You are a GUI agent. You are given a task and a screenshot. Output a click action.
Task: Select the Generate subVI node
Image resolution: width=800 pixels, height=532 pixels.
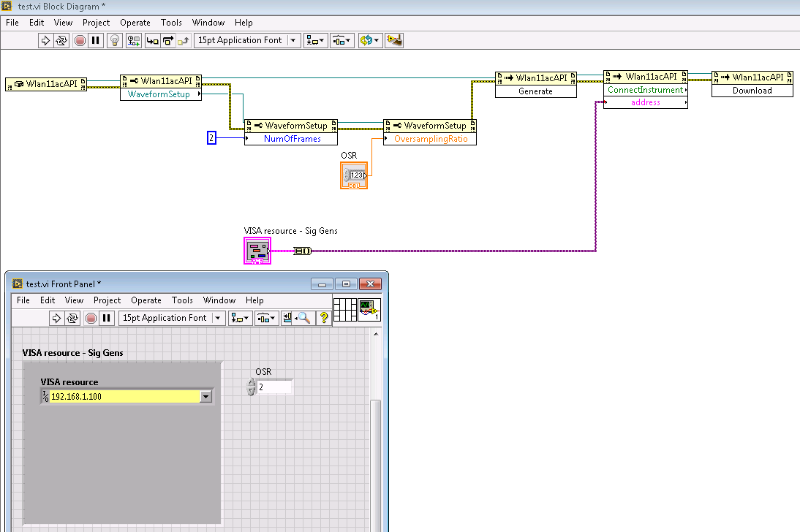535,85
